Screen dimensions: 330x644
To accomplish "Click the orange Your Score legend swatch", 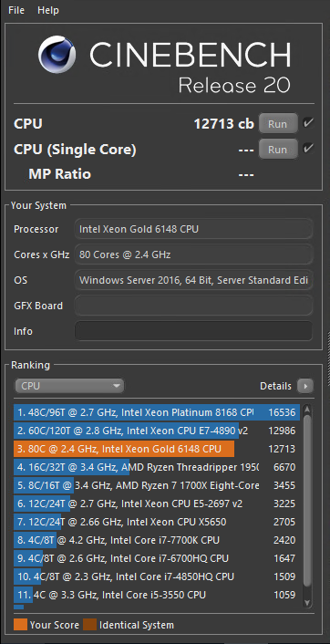I will (x=21, y=625).
